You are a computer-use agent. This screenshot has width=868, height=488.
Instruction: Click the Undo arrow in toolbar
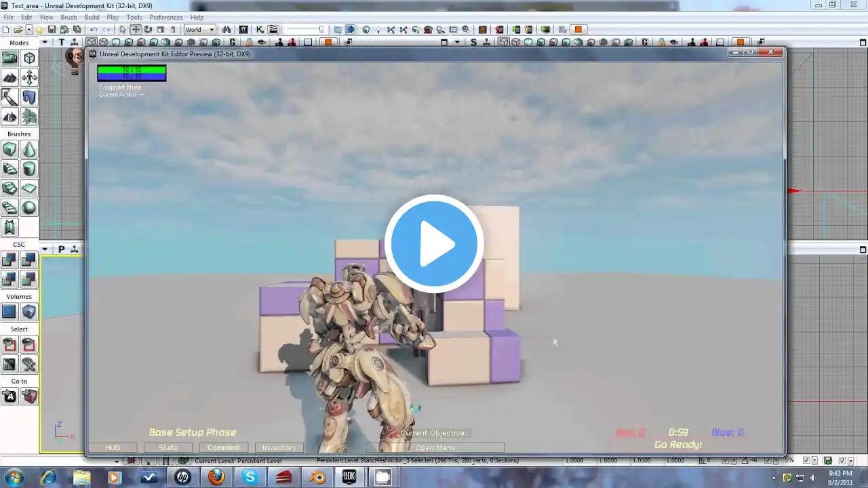point(94,30)
